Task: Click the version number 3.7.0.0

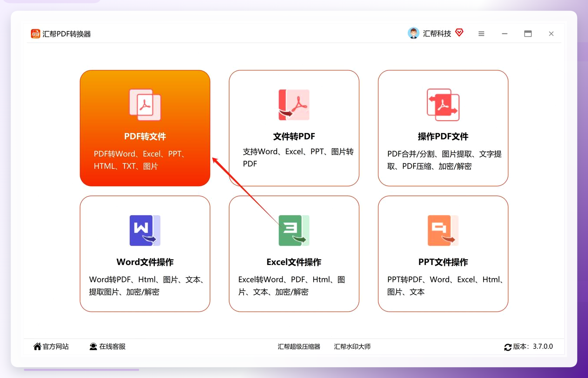Action: pos(542,347)
